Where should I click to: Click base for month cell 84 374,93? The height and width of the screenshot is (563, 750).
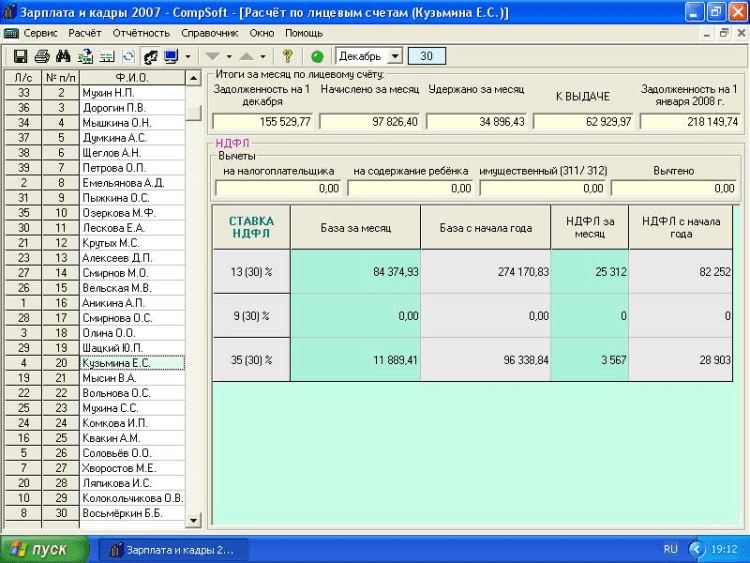click(355, 272)
